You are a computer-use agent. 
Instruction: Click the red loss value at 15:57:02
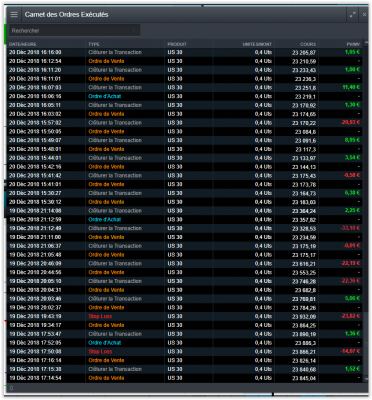click(x=351, y=123)
